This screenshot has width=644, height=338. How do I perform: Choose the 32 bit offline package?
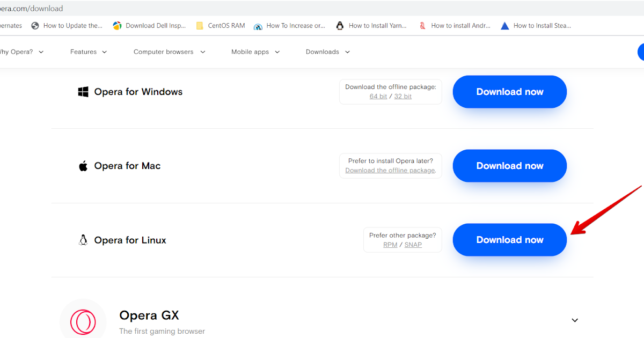point(403,97)
